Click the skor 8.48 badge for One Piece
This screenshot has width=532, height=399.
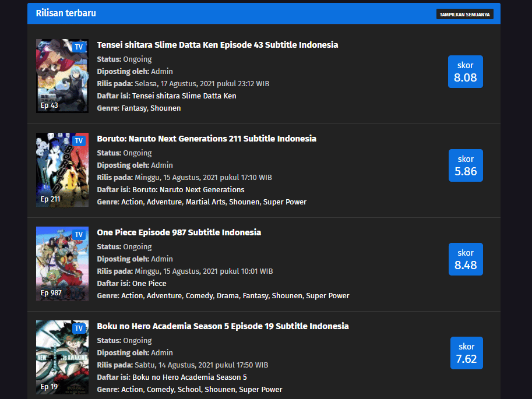[x=465, y=259]
